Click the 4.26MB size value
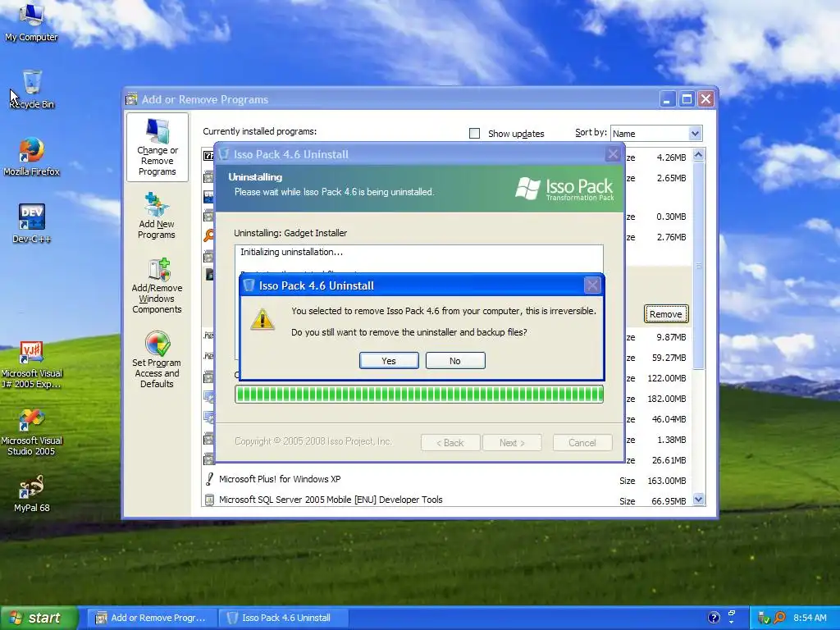This screenshot has height=630, width=840. coord(671,157)
